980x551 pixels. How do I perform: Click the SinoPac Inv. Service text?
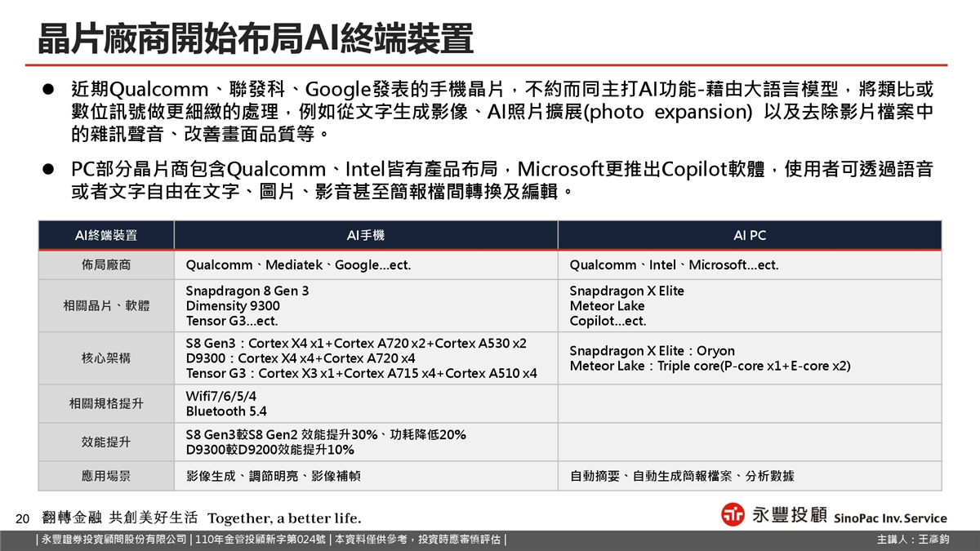click(890, 518)
